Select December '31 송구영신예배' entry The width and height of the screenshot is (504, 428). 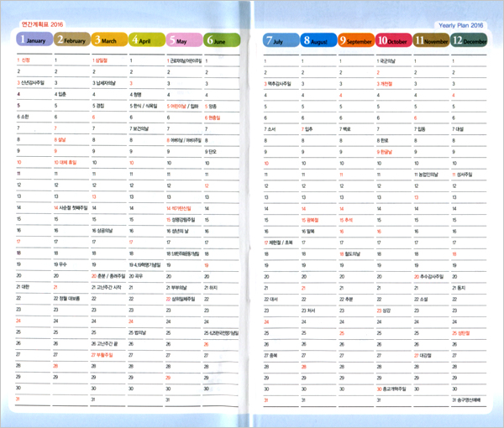click(466, 400)
